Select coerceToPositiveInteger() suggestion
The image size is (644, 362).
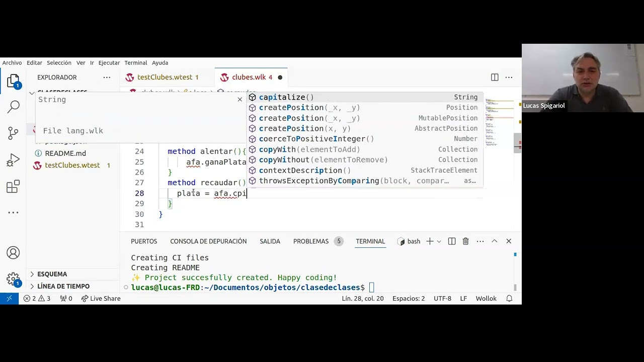click(364, 139)
